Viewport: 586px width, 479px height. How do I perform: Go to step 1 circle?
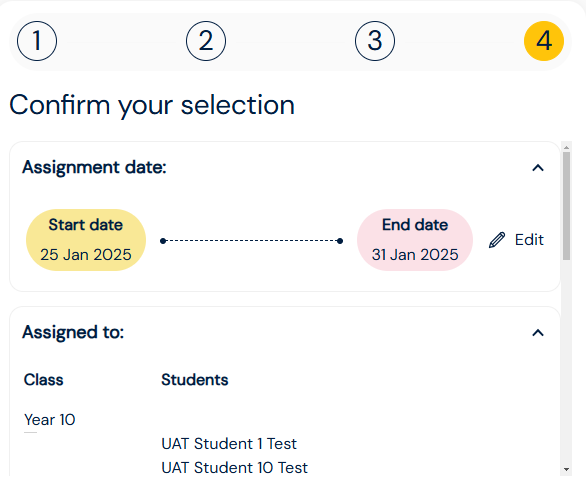coord(37,41)
